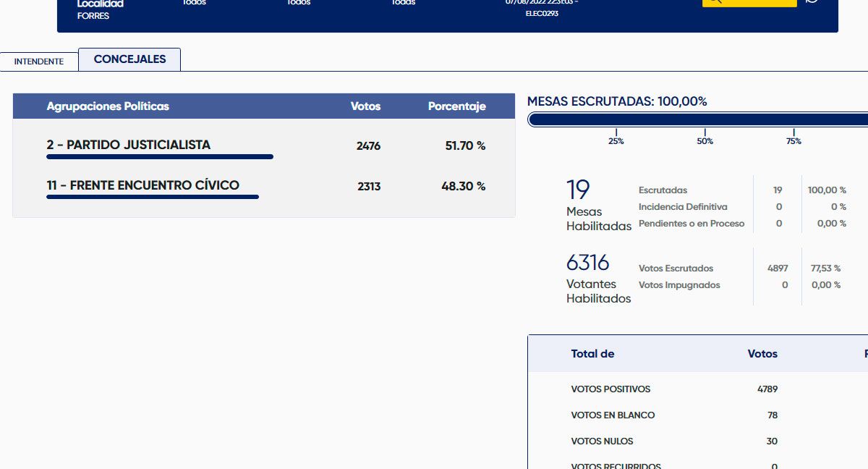Image resolution: width=868 pixels, height=469 pixels.
Task: Click the yellow search button
Action: pos(749,2)
